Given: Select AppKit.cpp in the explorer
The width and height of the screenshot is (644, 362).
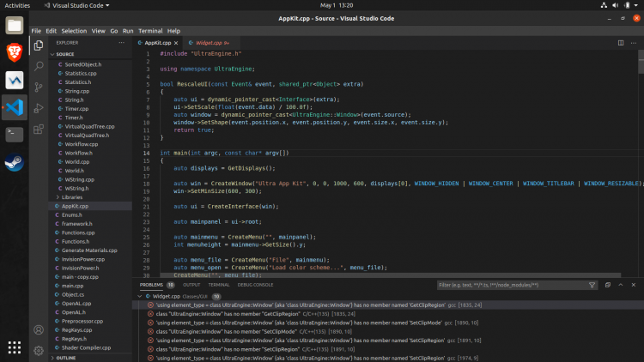Looking at the screenshot, I should [90, 206].
